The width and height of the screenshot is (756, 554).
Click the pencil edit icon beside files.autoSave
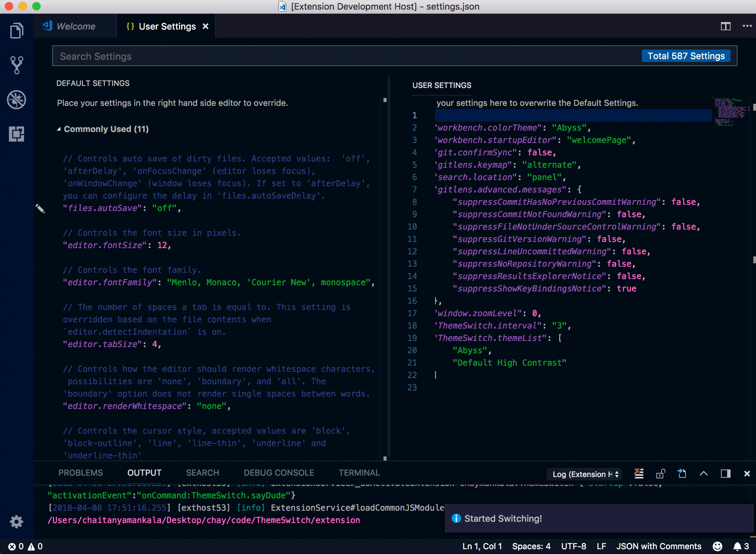click(x=40, y=208)
